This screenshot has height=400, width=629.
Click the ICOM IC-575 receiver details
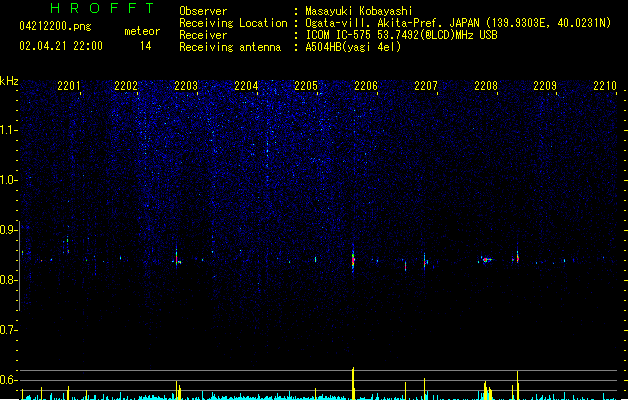click(402, 35)
